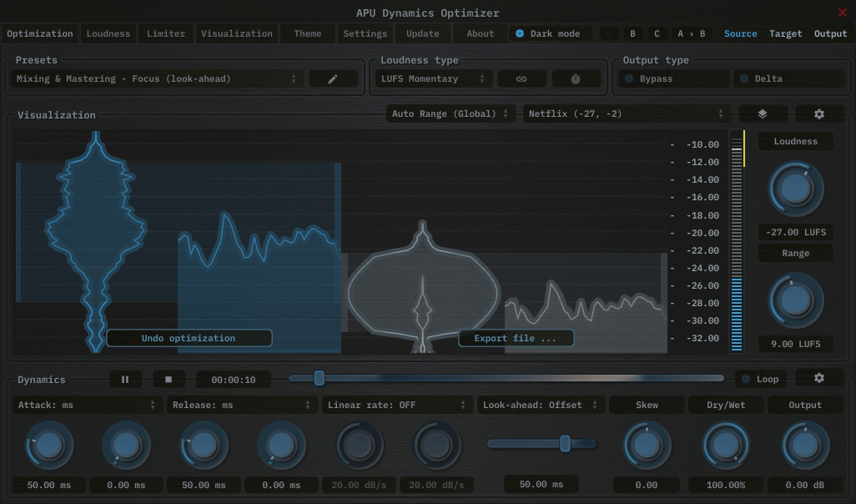Open visualization settings via the gear icon
Image resolution: width=856 pixels, height=504 pixels.
(818, 113)
